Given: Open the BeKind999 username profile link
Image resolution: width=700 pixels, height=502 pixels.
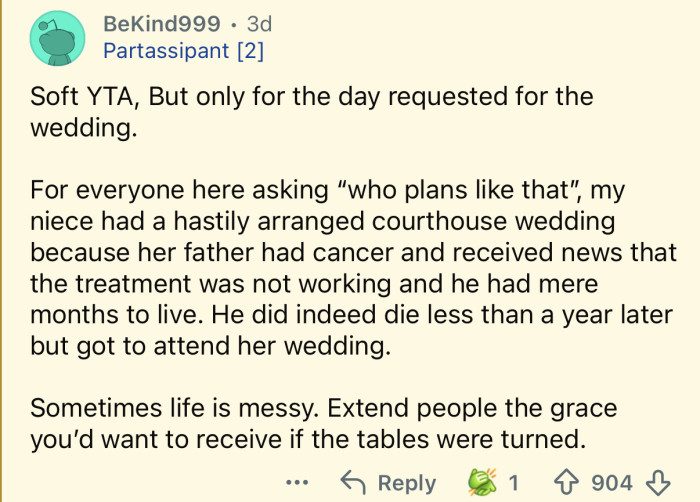Looking at the screenshot, I should (x=162, y=23).
